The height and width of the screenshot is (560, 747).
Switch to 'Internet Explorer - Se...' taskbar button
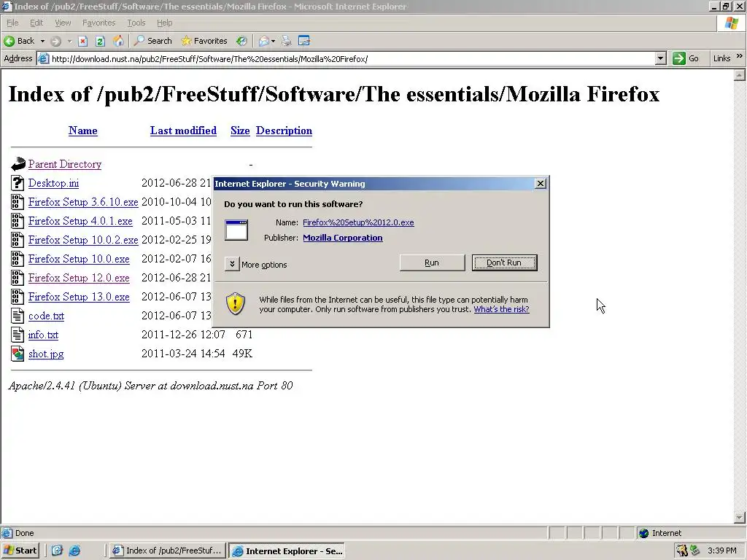pyautogui.click(x=287, y=551)
